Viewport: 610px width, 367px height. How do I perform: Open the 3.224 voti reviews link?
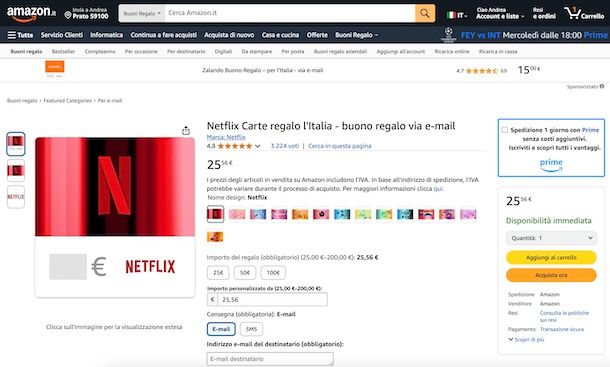[285, 146]
